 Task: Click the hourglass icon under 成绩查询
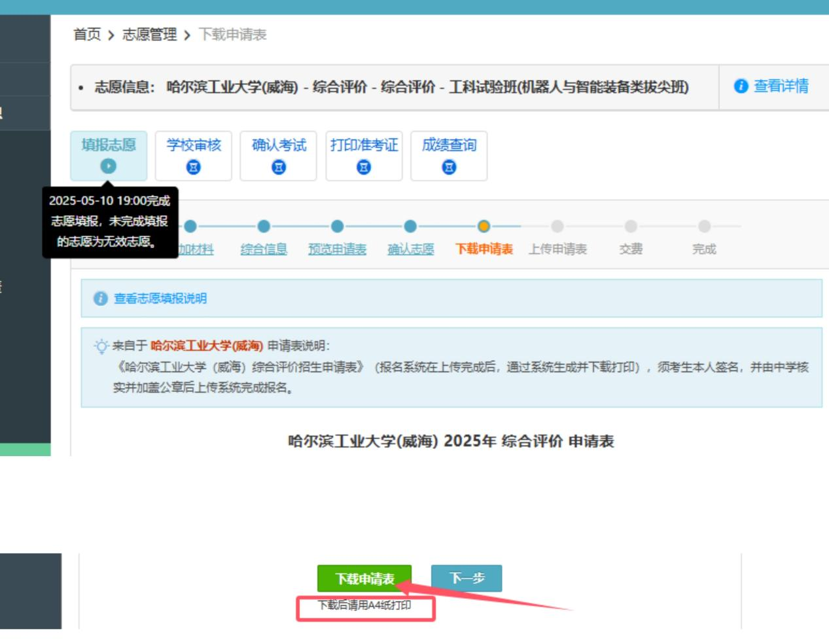pos(449,167)
